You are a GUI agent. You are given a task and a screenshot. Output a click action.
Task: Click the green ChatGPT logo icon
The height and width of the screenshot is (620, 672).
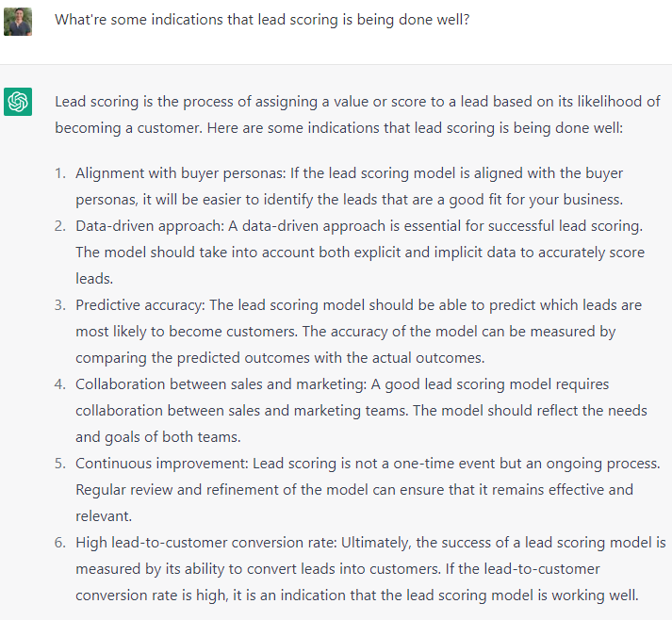click(x=18, y=102)
